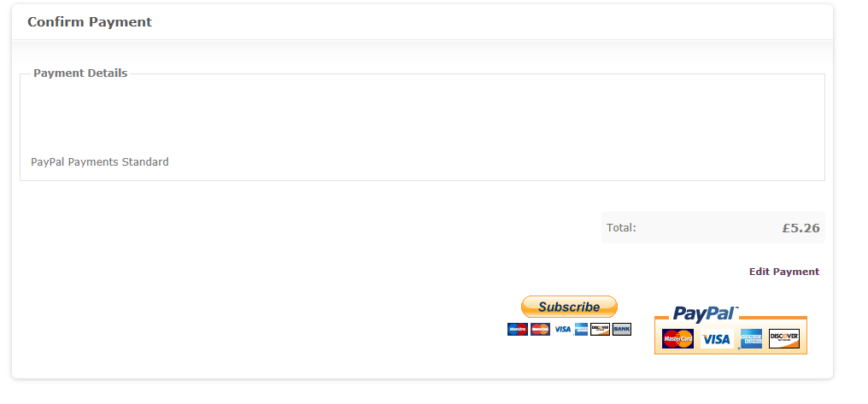868x404 pixels.
Task: Click the Payment Details legend
Action: click(80, 73)
